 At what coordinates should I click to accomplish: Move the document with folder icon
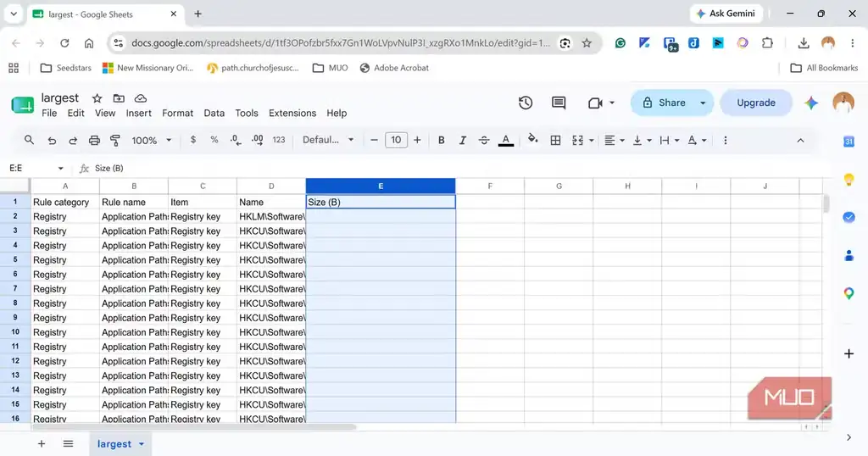coord(119,98)
